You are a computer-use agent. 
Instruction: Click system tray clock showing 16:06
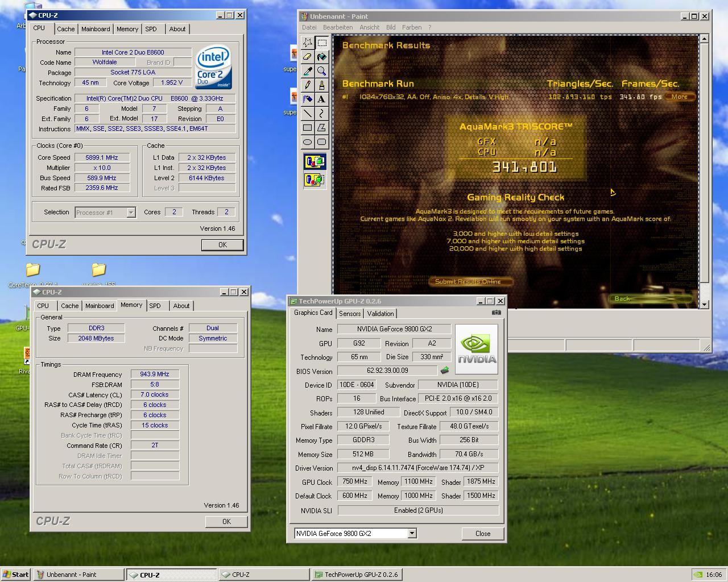[714, 575]
